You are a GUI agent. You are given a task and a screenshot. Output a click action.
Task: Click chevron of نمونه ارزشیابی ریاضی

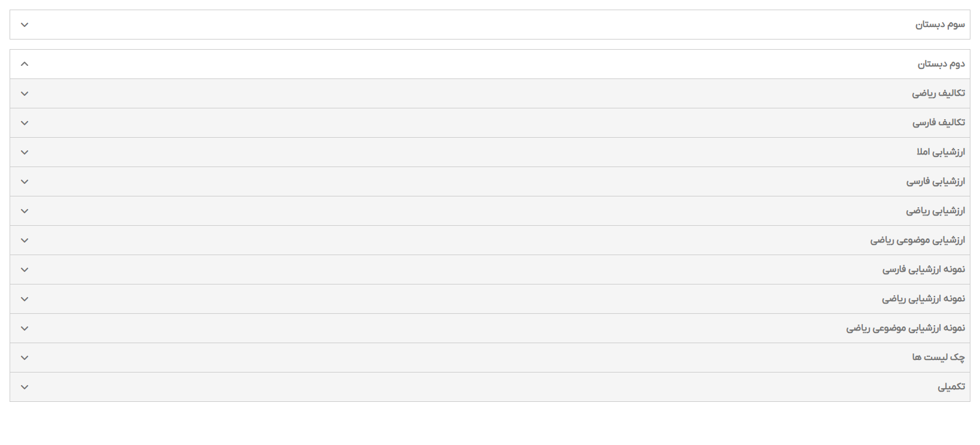25,299
